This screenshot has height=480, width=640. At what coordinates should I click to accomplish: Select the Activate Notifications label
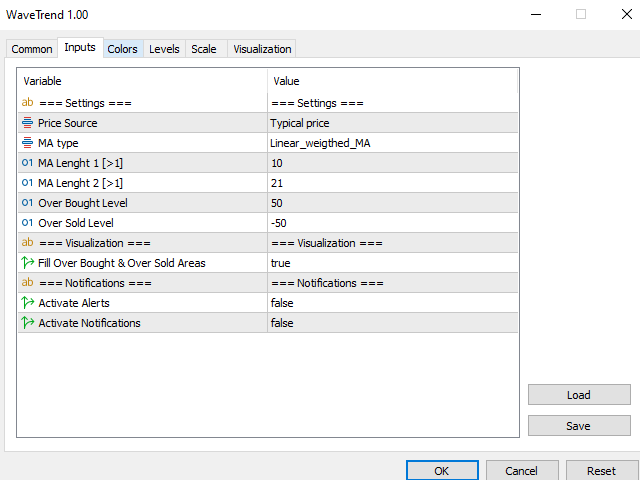coord(89,323)
